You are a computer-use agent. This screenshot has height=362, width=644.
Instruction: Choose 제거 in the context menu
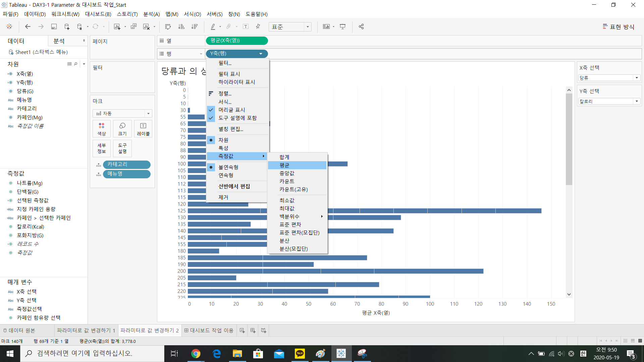(223, 197)
